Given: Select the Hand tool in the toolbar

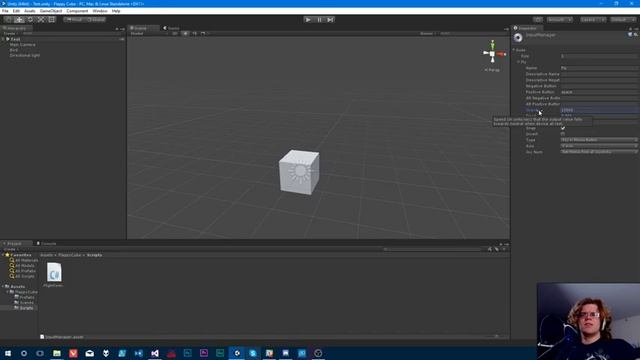Looking at the screenshot, I should (x=8, y=20).
